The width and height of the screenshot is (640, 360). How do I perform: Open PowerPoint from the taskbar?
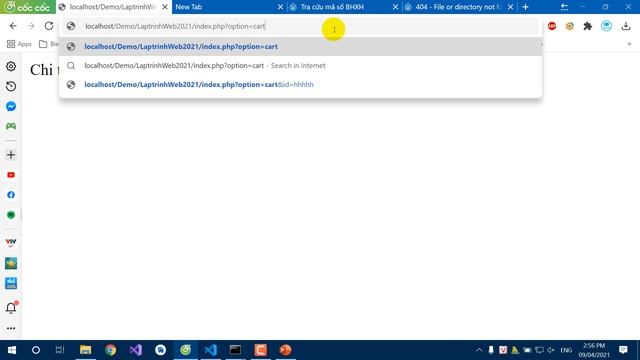(x=286, y=350)
